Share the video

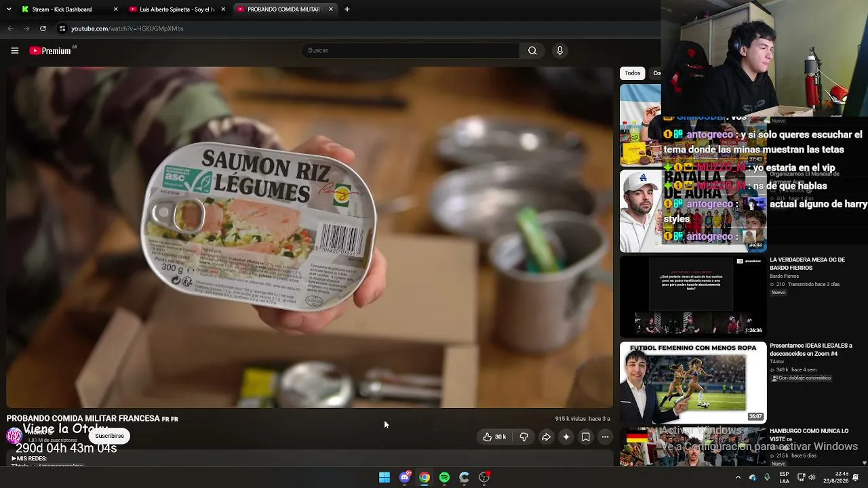point(546,437)
